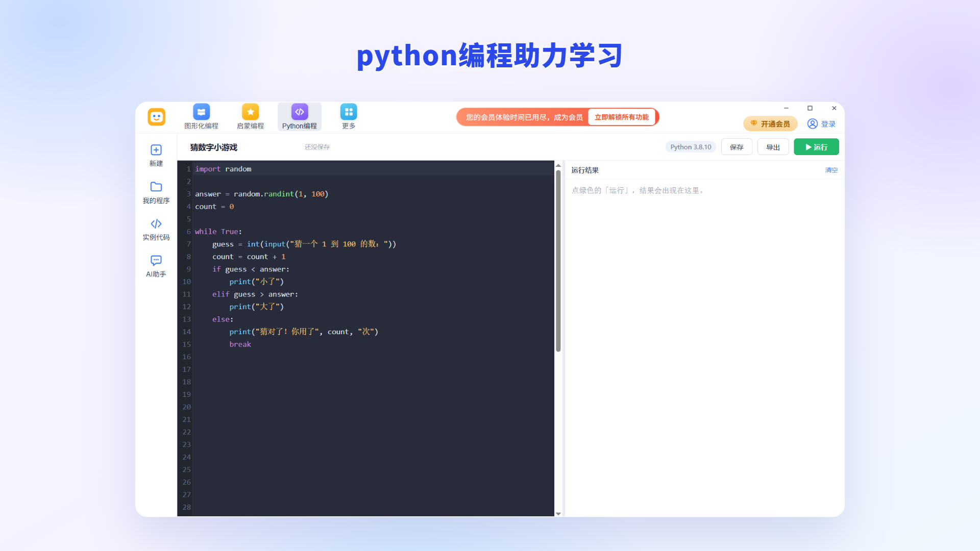The width and height of the screenshot is (980, 551).
Task: Click the 运行结果 panel heading
Action: click(x=585, y=170)
